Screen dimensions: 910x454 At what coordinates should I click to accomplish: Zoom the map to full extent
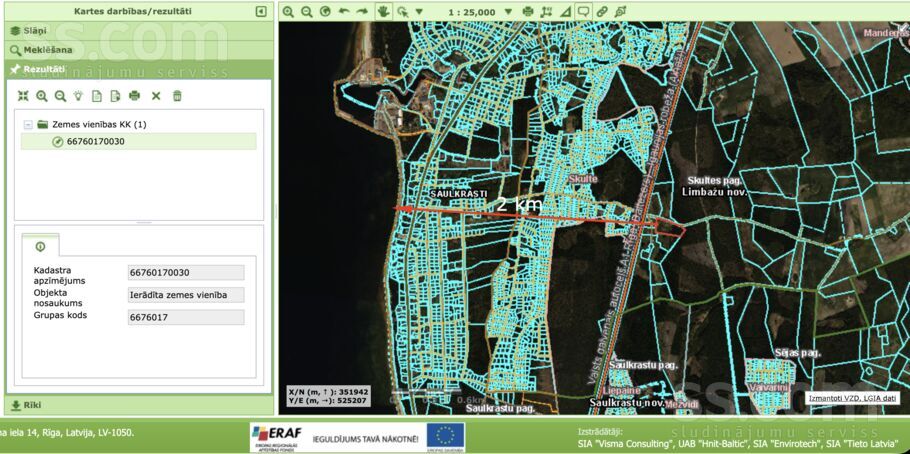325,12
